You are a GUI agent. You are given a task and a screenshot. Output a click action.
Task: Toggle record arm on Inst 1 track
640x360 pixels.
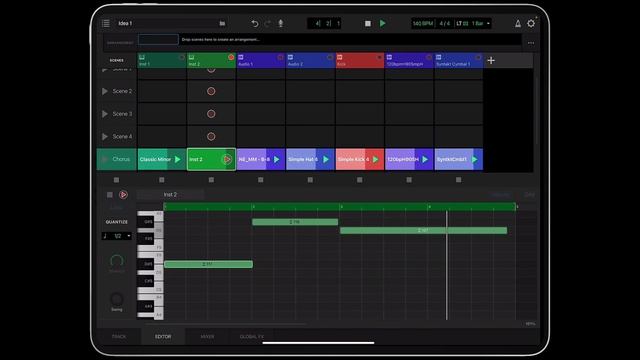pyautogui.click(x=182, y=57)
